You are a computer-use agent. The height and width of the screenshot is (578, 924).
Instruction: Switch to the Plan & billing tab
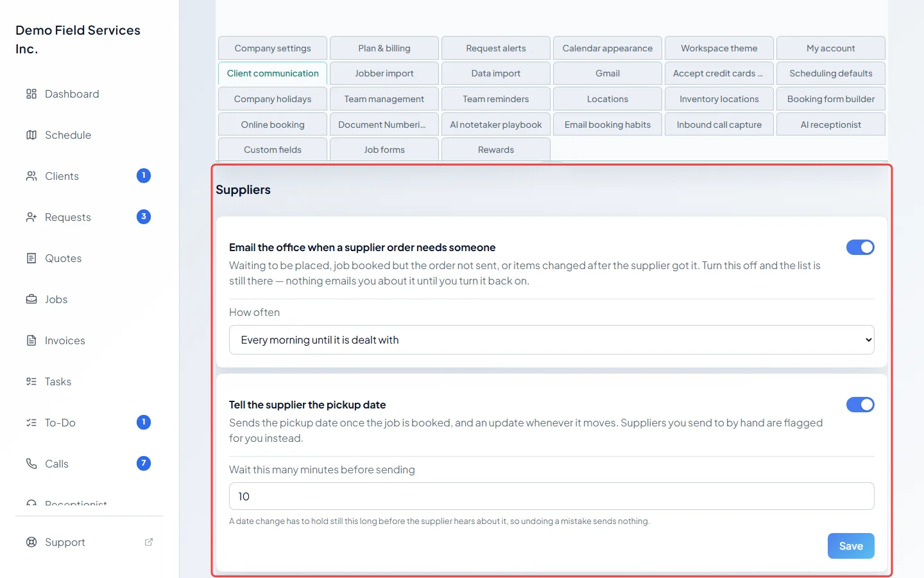point(384,48)
